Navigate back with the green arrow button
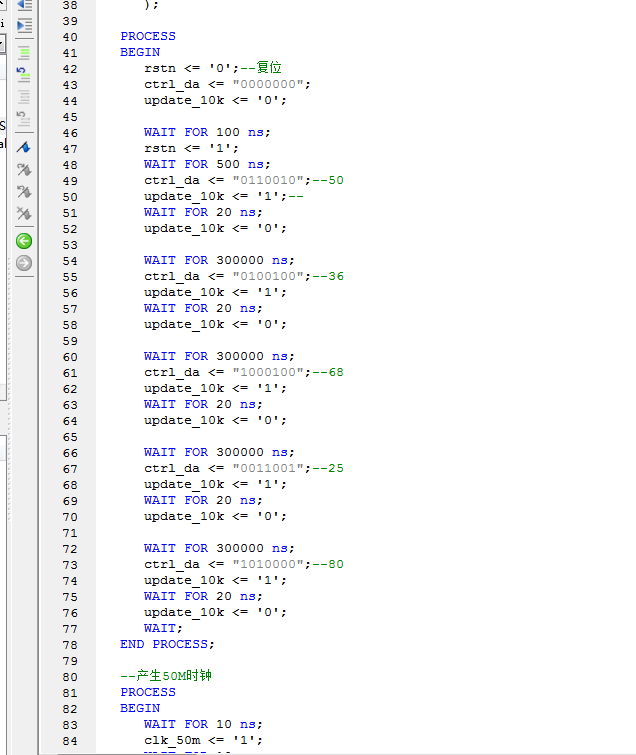Viewport: 636px width, 755px height. pyautogui.click(x=24, y=241)
